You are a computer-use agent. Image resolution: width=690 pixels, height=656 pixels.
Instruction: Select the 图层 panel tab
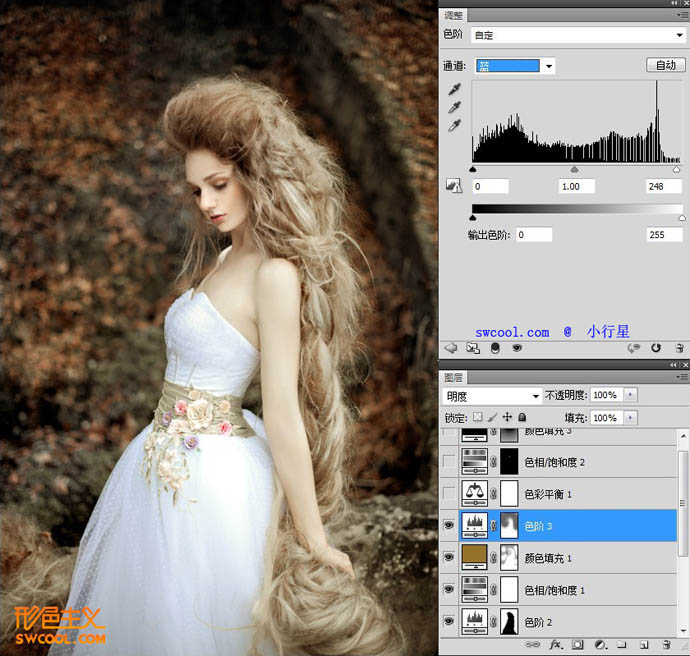[452, 378]
